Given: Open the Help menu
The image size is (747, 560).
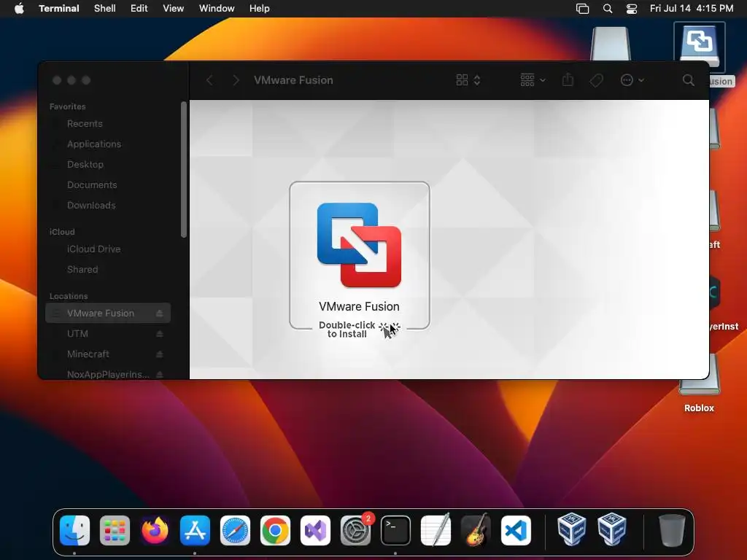Looking at the screenshot, I should coord(260,9).
